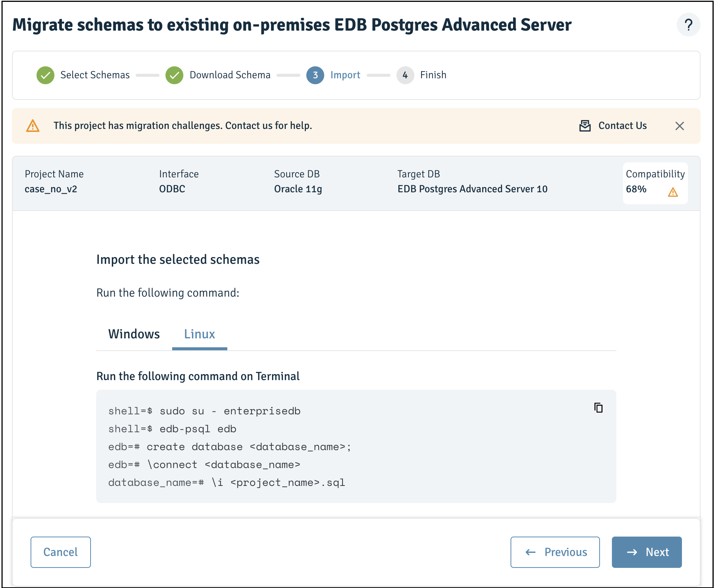Open the help question mark icon
Viewport: 714px width, 588px height.
[x=688, y=25]
